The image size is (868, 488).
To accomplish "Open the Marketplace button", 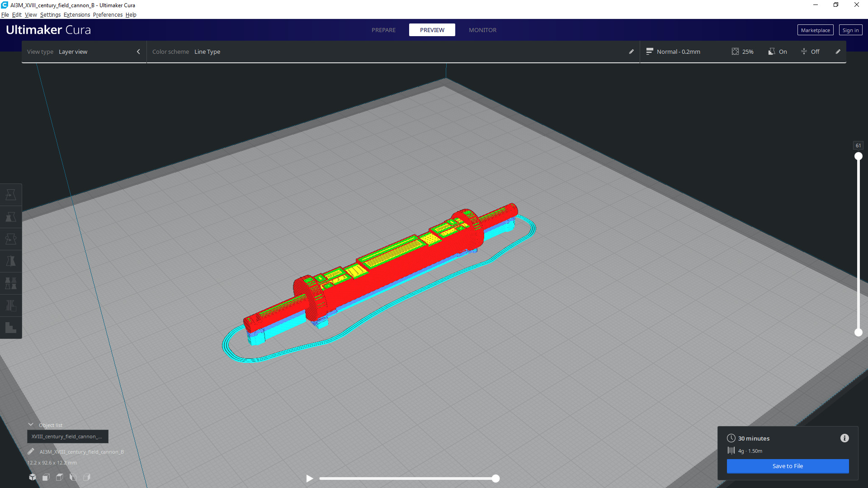I will 815,30.
